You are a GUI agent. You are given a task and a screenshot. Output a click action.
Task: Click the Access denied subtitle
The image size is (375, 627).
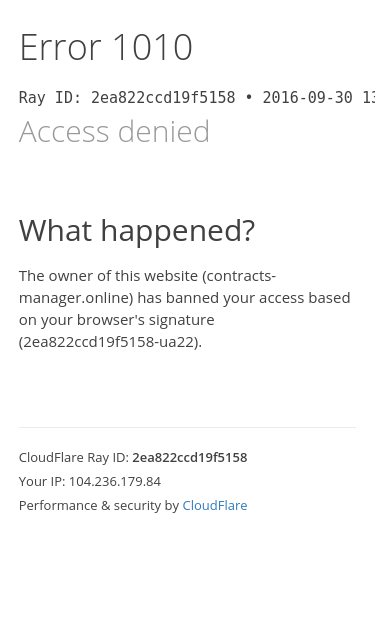[114, 132]
